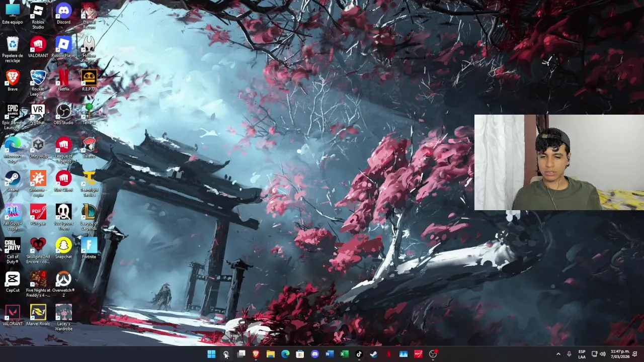Select the CapCut desktop shortcut
644x362 pixels.
click(13, 282)
